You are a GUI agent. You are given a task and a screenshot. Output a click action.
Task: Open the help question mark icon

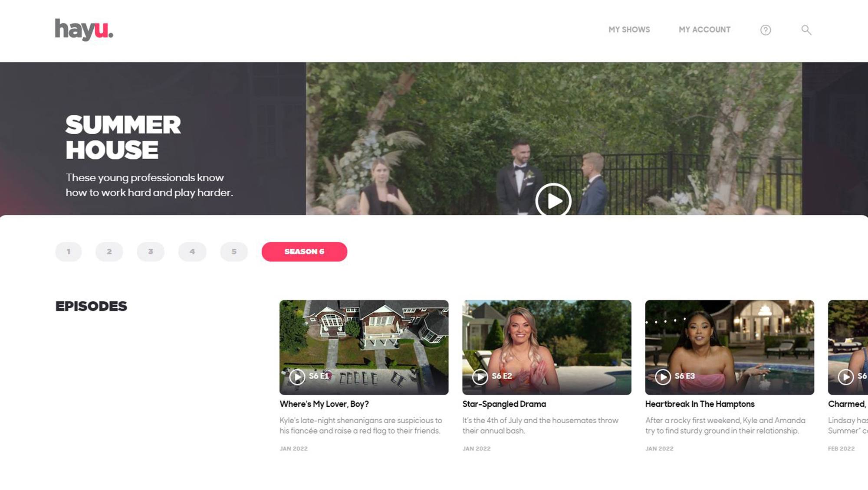pos(766,30)
